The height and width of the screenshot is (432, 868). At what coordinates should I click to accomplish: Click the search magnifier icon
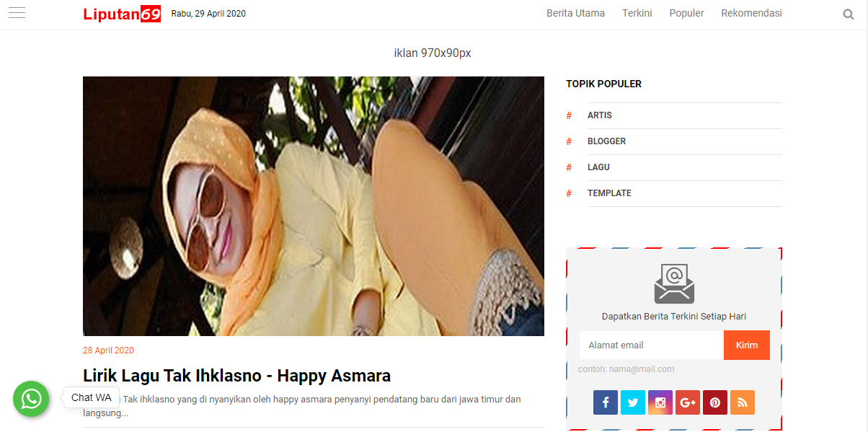849,14
